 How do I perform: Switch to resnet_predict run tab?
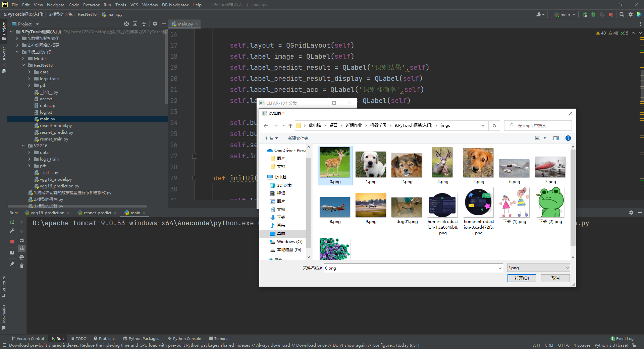pos(97,213)
